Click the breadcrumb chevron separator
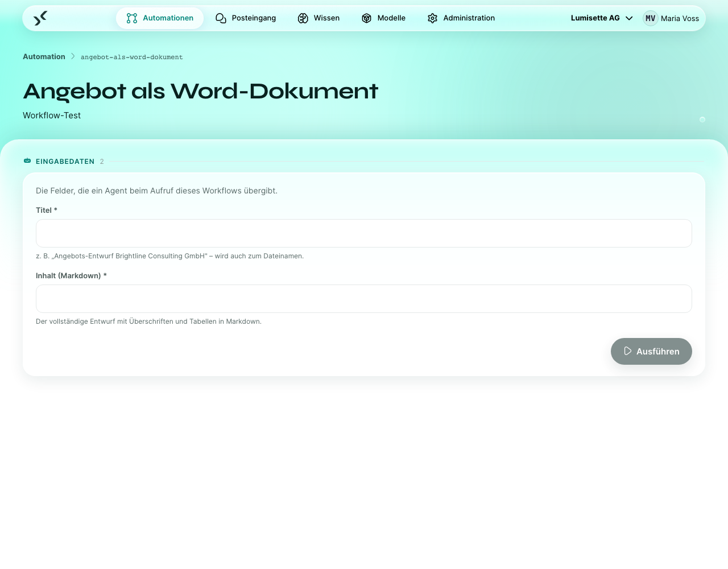The height and width of the screenshot is (569, 728). pos(73,56)
